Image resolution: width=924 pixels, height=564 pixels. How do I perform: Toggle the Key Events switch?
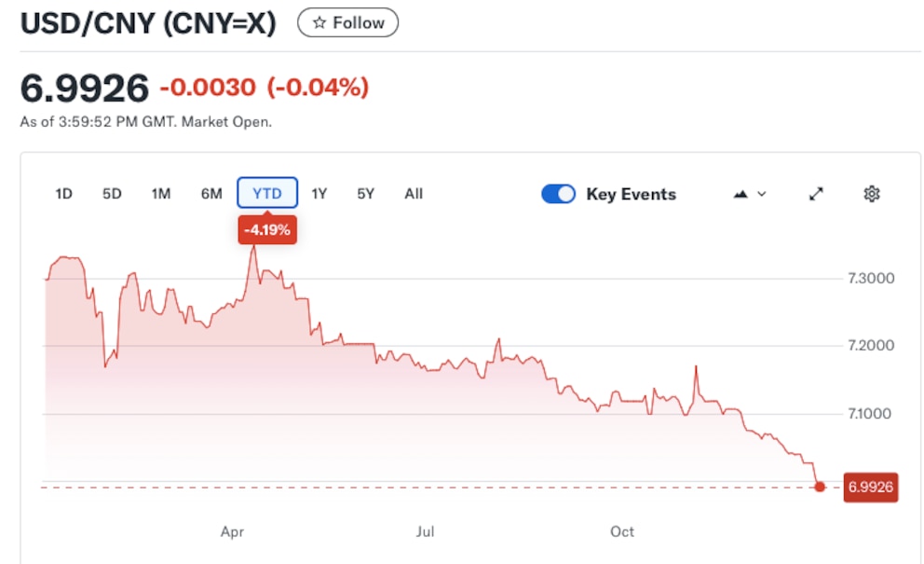(x=559, y=194)
